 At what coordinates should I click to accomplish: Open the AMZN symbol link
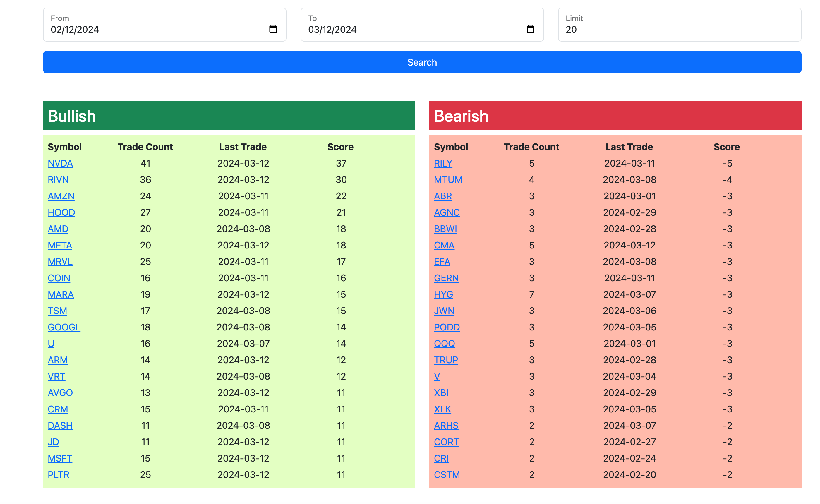tap(61, 196)
